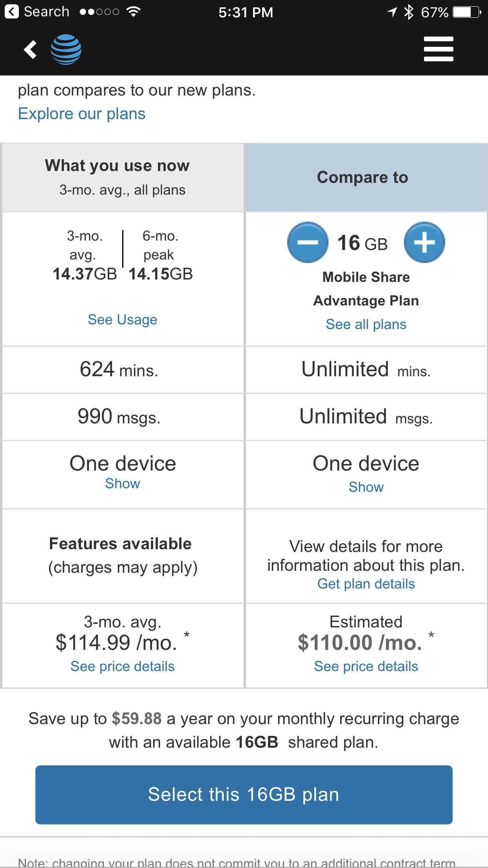Image resolution: width=488 pixels, height=868 pixels.
Task: Open the hamburger menu
Action: pos(438,49)
